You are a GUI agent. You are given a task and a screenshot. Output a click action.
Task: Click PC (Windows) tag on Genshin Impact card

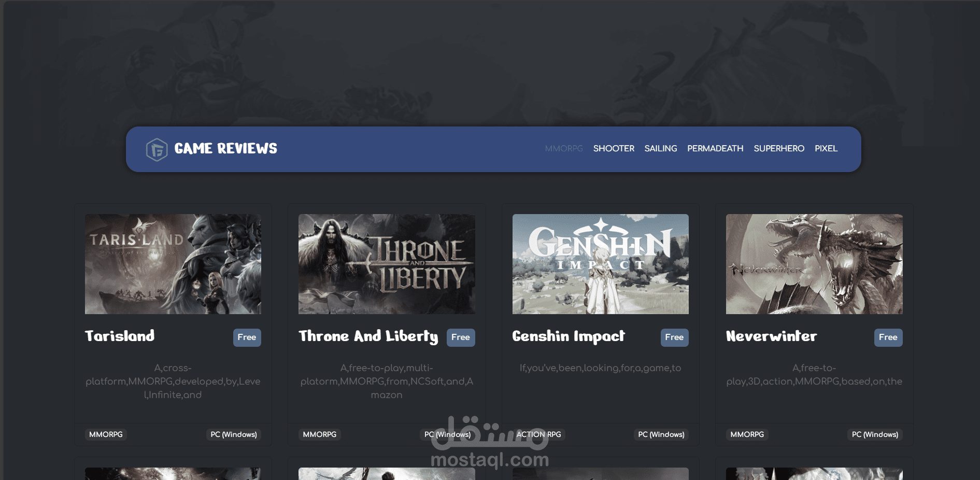[661, 434]
